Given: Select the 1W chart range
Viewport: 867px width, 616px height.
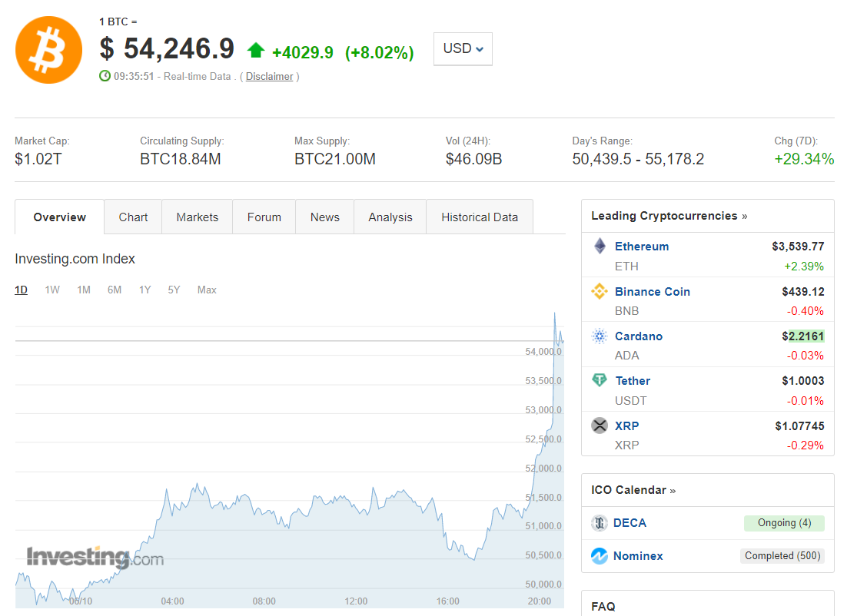Looking at the screenshot, I should 52,290.
